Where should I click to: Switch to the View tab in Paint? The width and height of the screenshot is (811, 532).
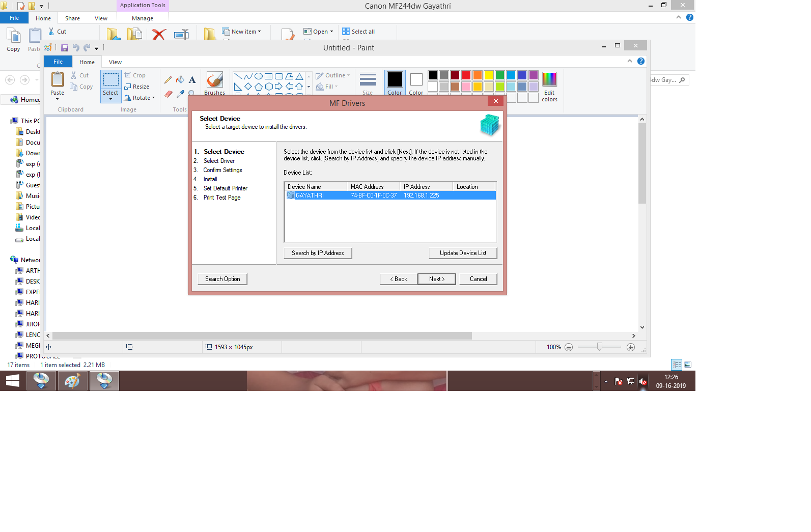[115, 62]
